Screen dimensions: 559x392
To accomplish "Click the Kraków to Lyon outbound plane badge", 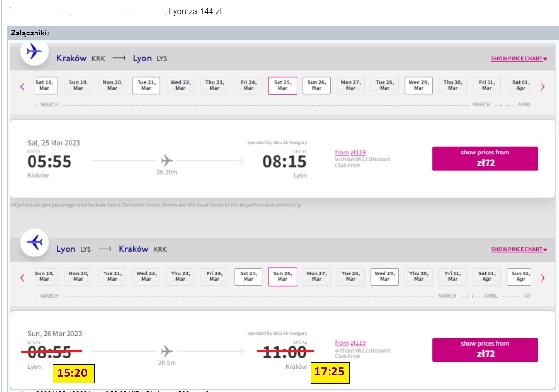I will (x=34, y=52).
